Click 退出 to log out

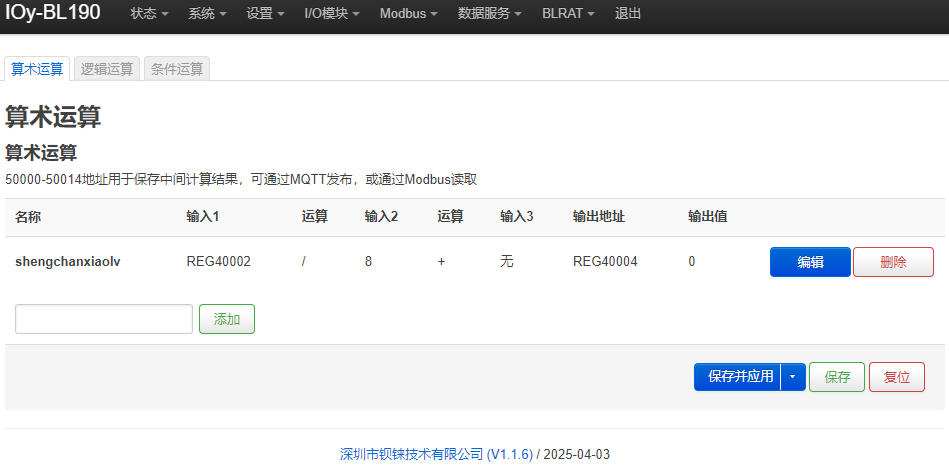coord(628,13)
